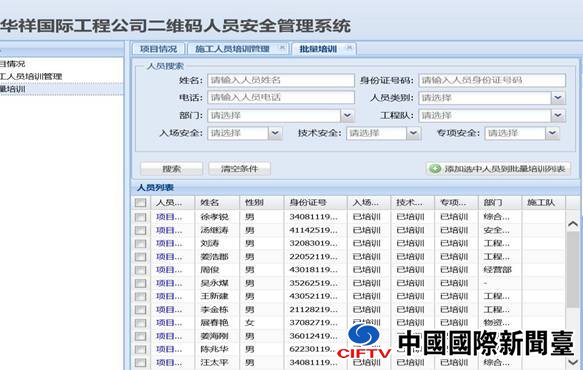Open the 项目... link in row 32083019...
583x370 pixels.
[x=169, y=244]
